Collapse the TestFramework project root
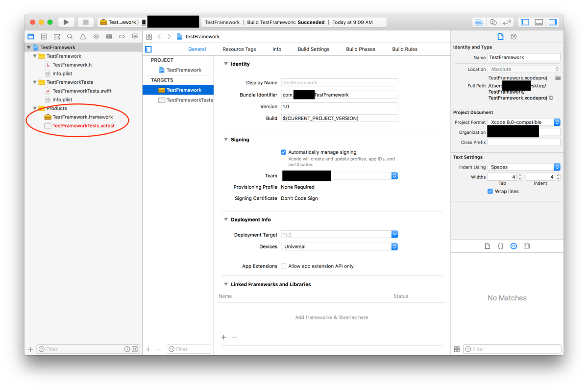This screenshot has height=390, width=588. 29,48
